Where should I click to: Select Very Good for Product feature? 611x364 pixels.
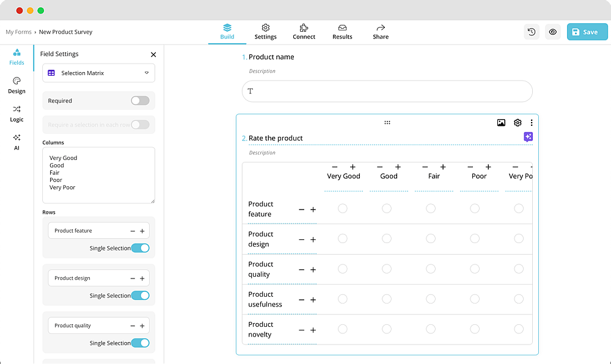tap(343, 209)
